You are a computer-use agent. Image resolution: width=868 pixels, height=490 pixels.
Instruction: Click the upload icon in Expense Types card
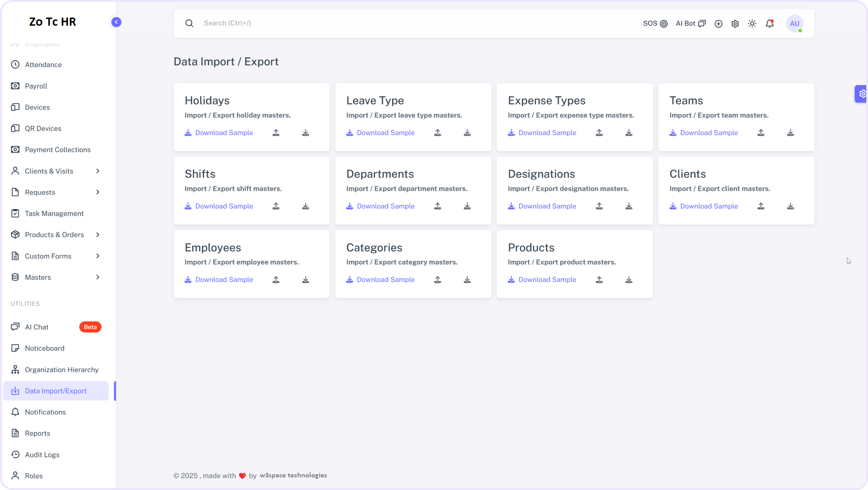[x=599, y=133]
